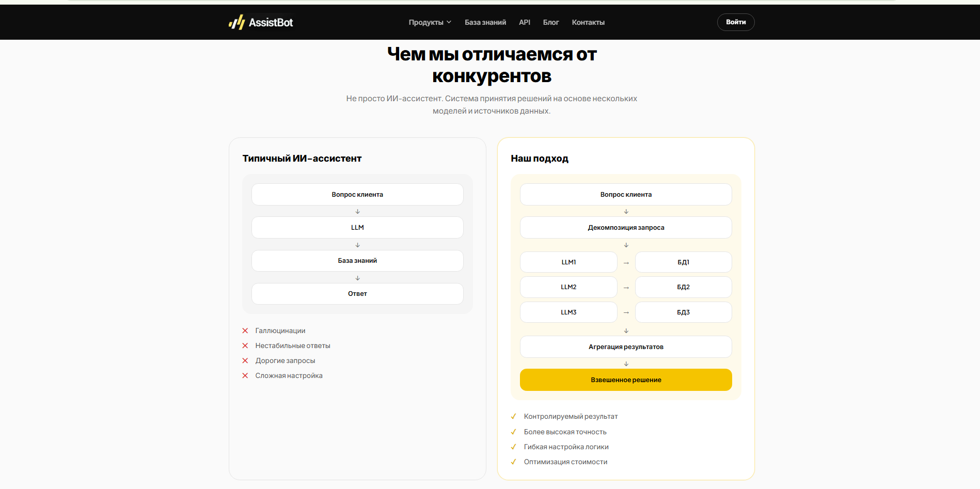Click the checkmark beside Гибкая настройка логики
The image size is (980, 489).
(513, 447)
